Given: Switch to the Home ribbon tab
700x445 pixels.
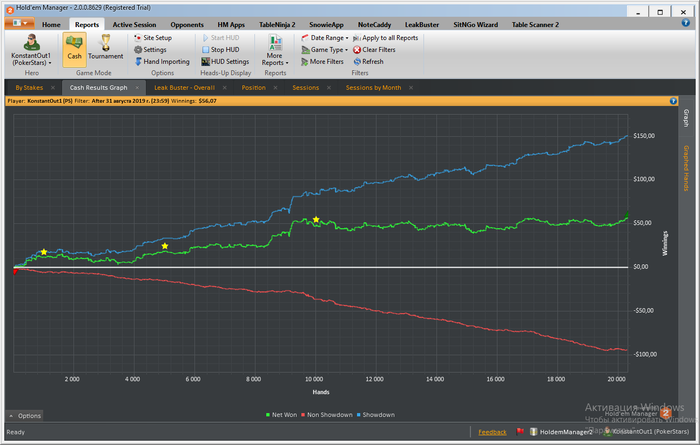Looking at the screenshot, I should point(51,25).
